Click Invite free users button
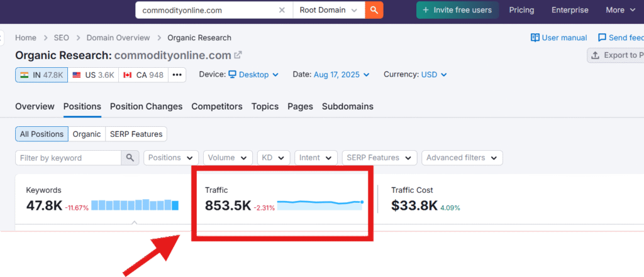644x277 pixels. (x=457, y=10)
